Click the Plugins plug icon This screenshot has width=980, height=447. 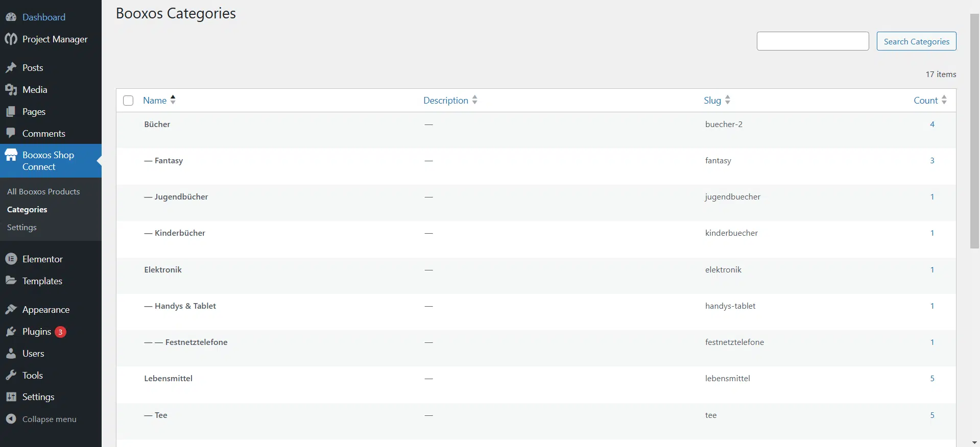11,332
